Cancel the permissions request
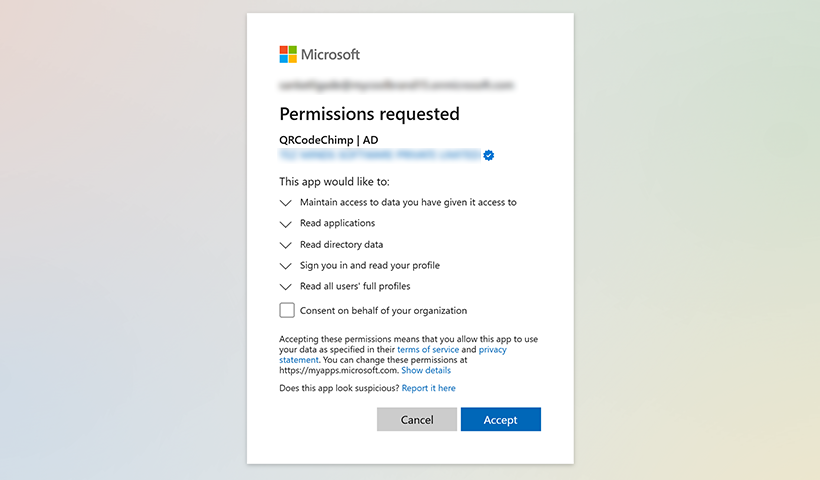The width and height of the screenshot is (820, 480). click(x=417, y=419)
